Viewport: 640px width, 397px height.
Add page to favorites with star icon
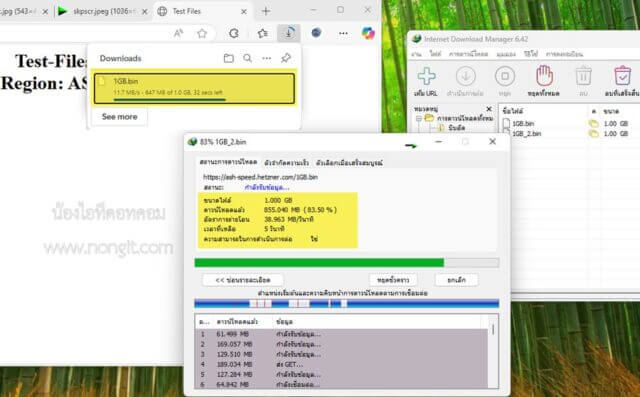pyautogui.click(x=202, y=33)
